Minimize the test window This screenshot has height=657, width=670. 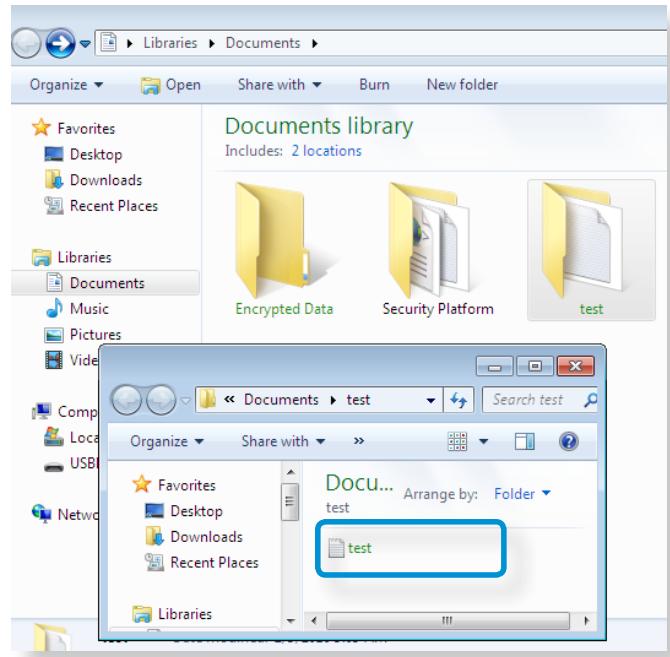495,366
